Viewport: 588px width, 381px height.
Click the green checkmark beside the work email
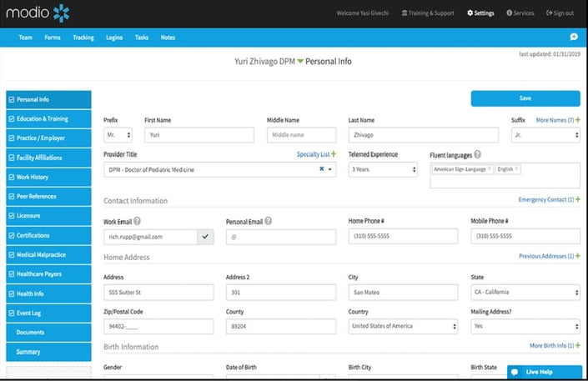pos(205,237)
